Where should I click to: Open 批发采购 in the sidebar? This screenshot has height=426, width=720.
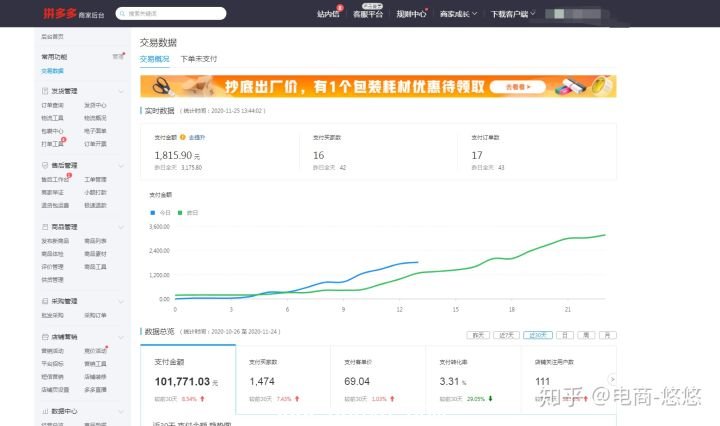(x=52, y=315)
